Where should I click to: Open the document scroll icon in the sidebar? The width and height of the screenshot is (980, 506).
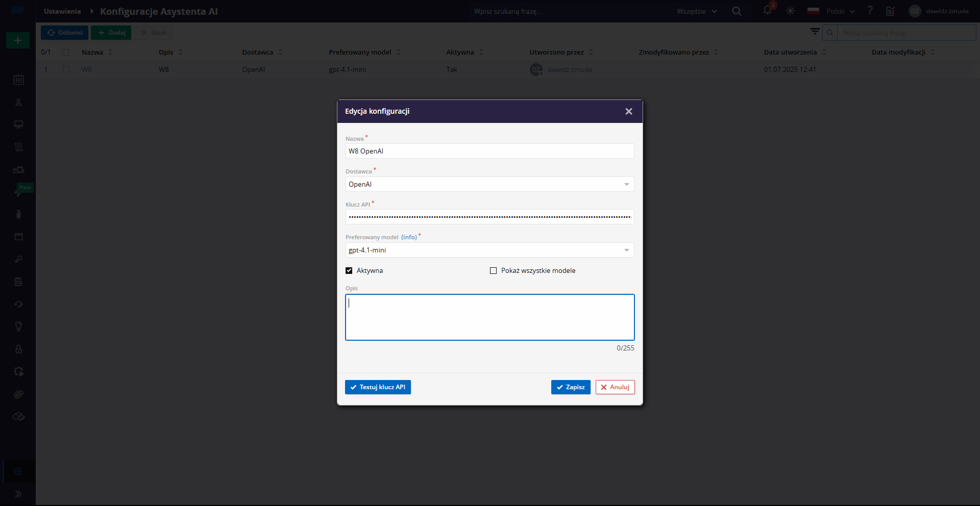[x=18, y=147]
